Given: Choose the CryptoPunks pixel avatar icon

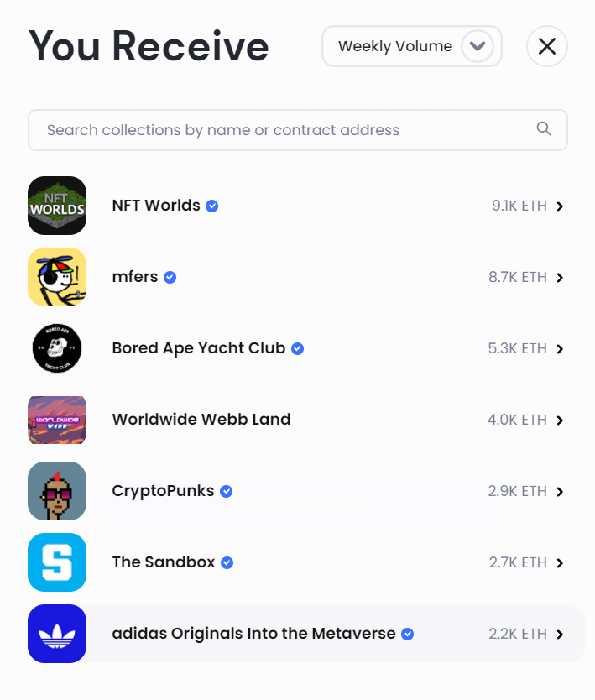Looking at the screenshot, I should pyautogui.click(x=57, y=491).
